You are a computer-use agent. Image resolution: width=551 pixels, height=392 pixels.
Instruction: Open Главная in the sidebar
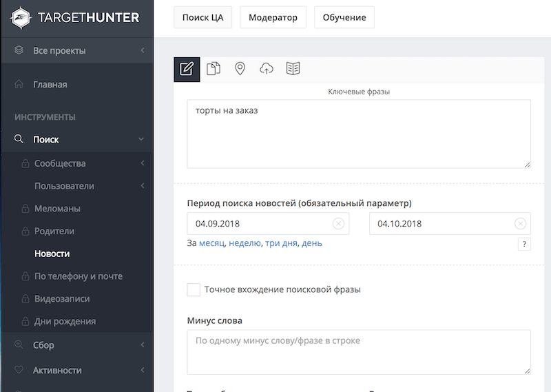pos(50,85)
